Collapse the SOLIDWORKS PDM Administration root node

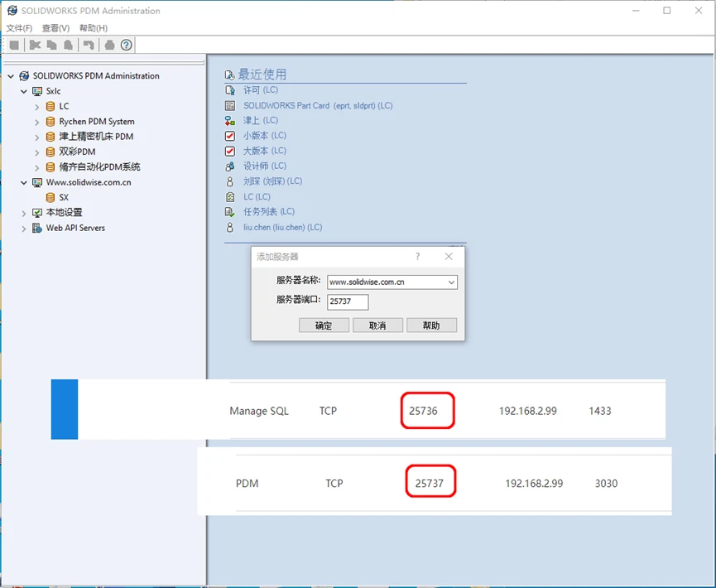[11, 76]
